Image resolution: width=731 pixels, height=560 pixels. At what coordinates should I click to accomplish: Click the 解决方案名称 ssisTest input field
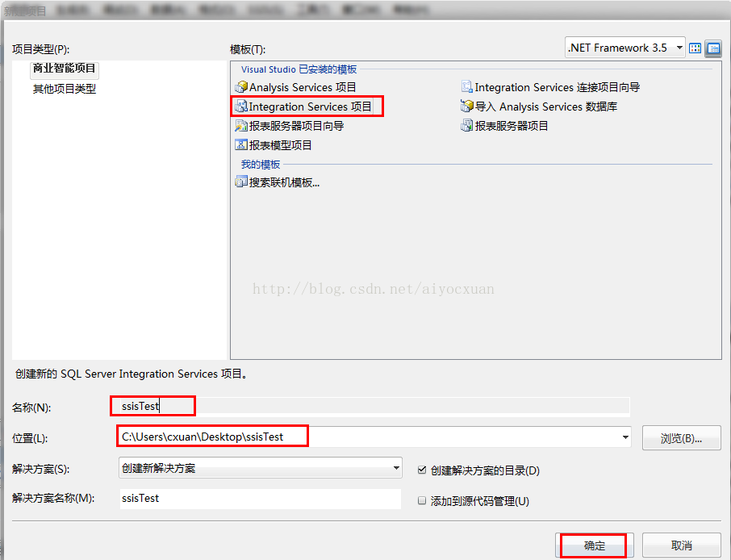(260, 499)
